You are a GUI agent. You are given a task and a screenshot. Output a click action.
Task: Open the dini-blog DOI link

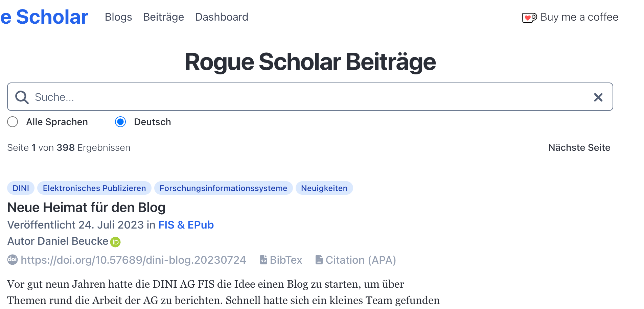[x=133, y=260]
